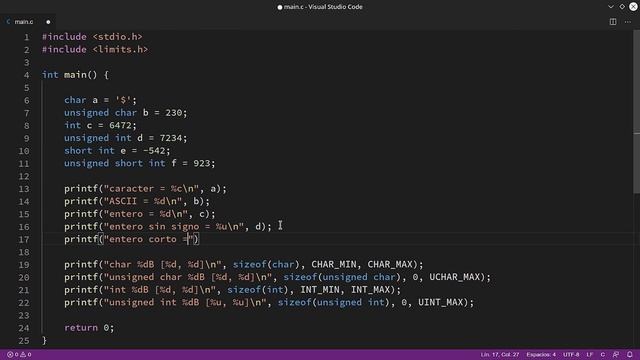Change file encoding via UTF-8

point(571,354)
